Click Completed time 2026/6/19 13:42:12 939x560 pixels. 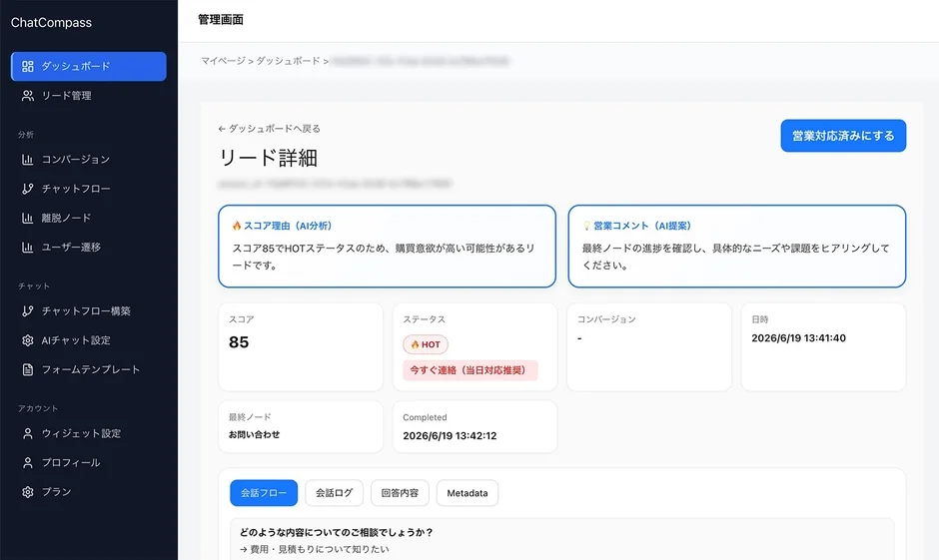click(x=450, y=436)
